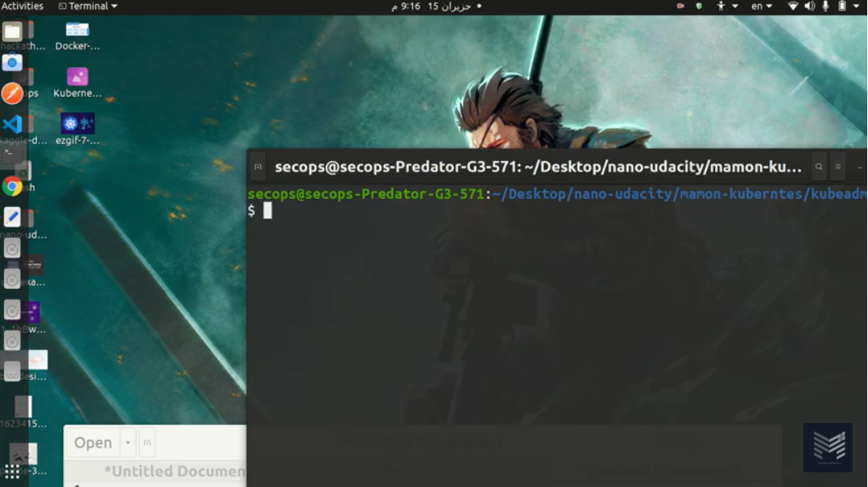Click the green shield tray icon
The image size is (868, 487).
point(699,6)
